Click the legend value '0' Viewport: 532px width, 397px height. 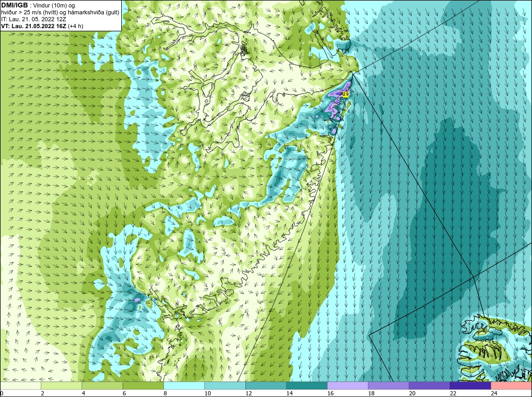[x=2, y=393]
